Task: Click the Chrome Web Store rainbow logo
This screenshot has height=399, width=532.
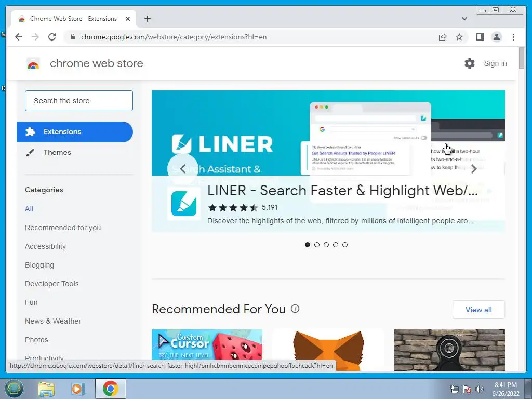Action: pyautogui.click(x=33, y=63)
